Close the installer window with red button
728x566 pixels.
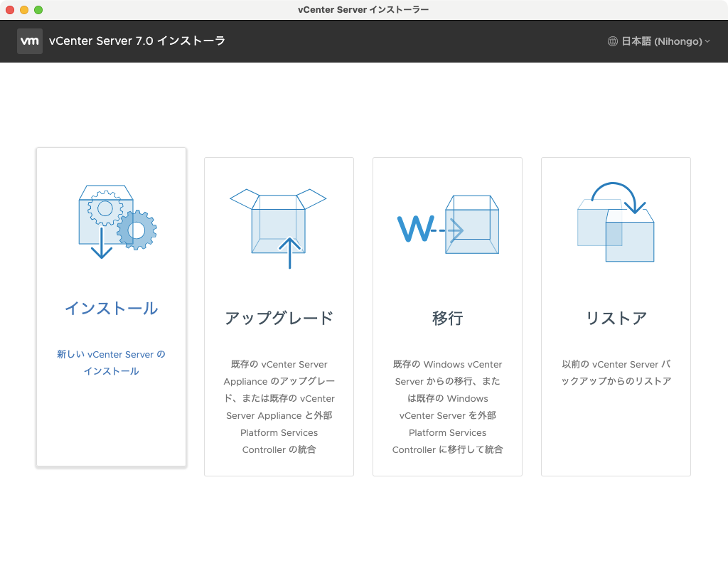tap(10, 10)
